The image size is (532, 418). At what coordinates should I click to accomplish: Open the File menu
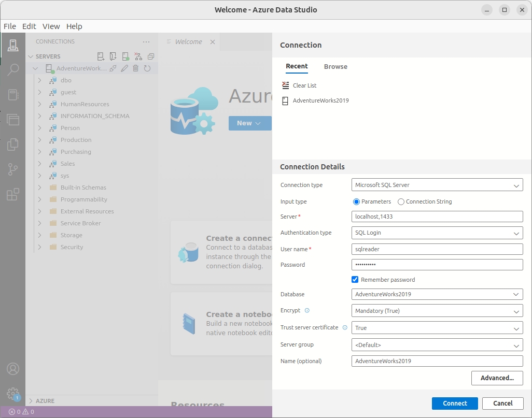click(x=10, y=26)
